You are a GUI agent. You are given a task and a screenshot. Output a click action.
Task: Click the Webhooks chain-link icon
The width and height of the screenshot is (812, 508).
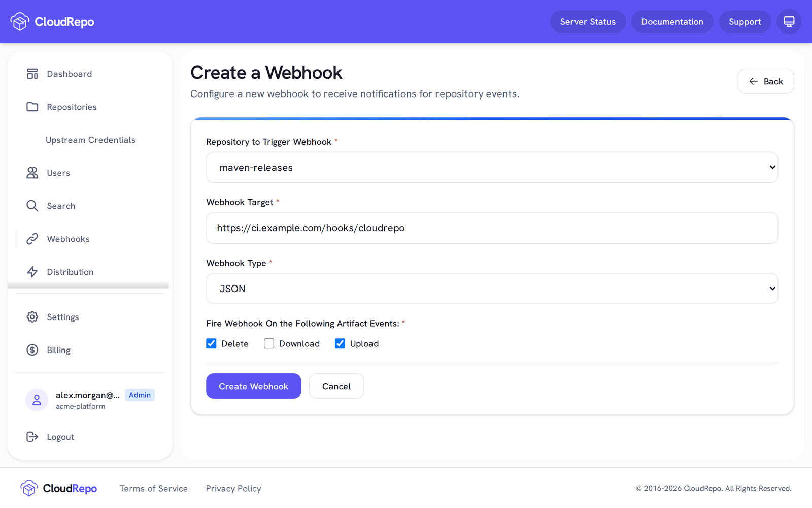[32, 239]
